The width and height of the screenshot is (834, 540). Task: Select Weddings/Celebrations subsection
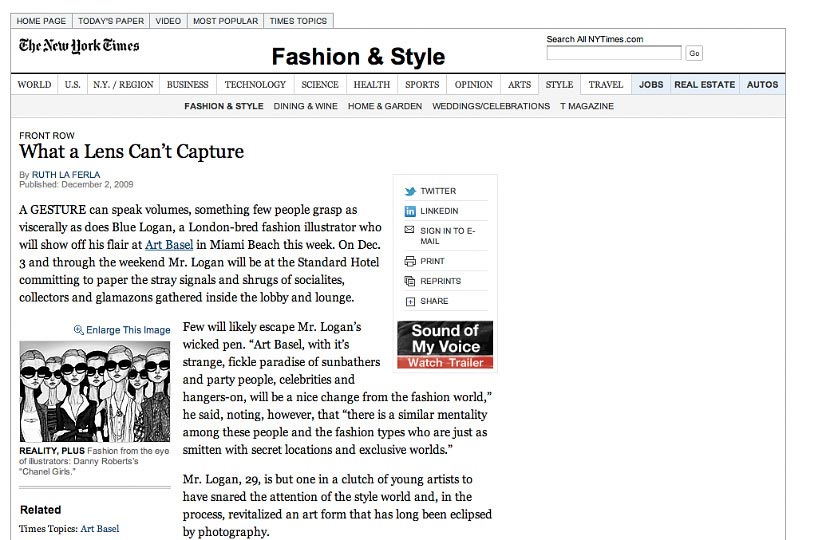[x=491, y=106]
